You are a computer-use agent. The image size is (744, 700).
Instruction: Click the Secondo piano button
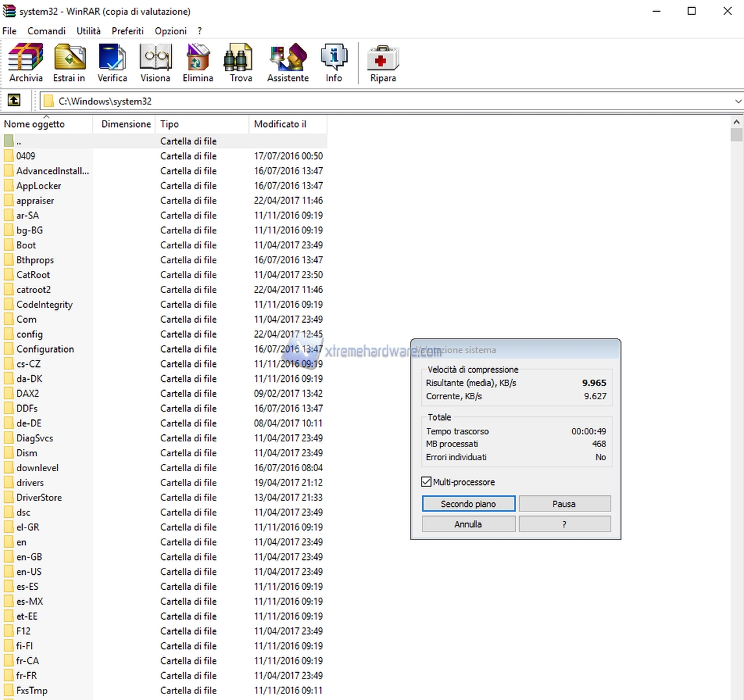click(468, 504)
